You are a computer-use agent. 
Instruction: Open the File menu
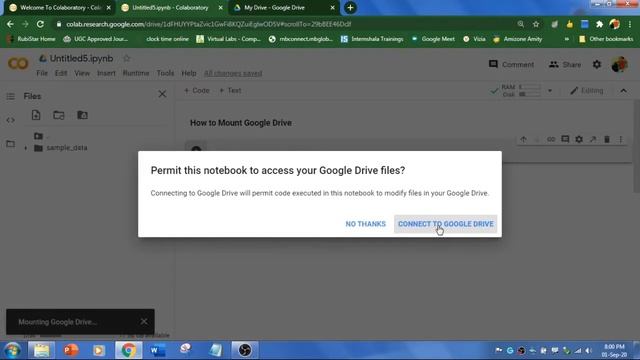(42, 73)
